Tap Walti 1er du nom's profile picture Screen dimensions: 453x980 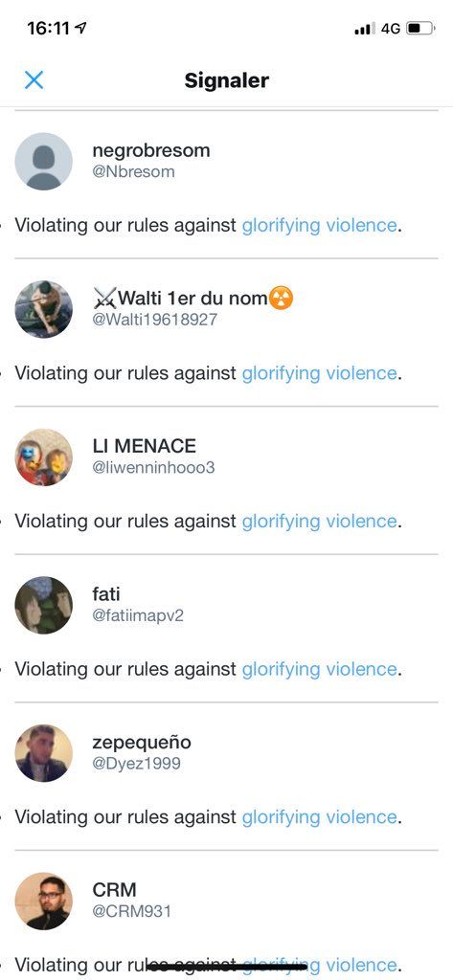click(x=44, y=309)
